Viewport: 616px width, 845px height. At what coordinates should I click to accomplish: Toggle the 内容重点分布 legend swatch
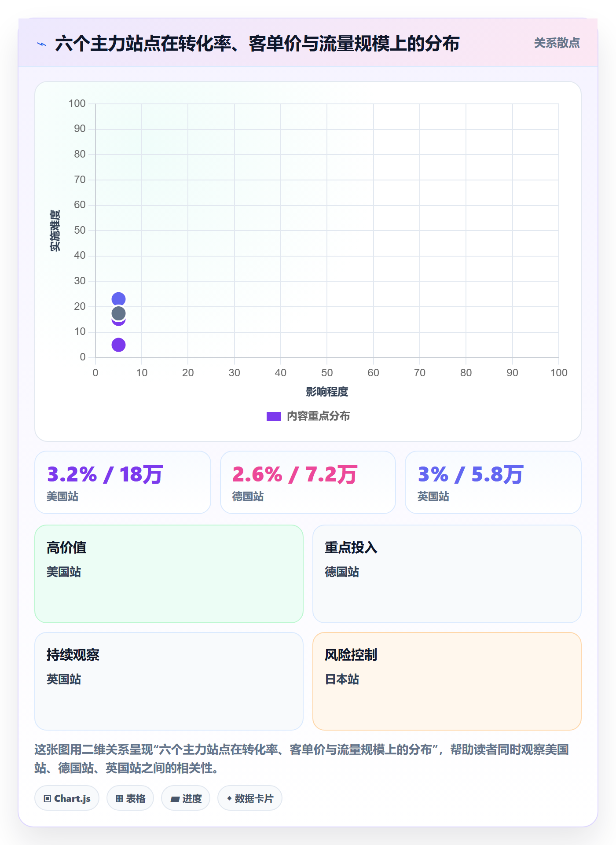274,416
